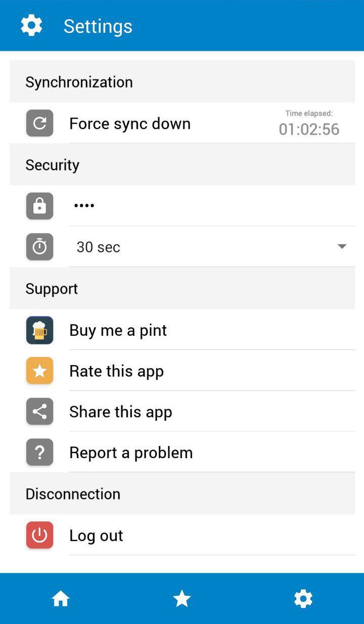Click the gear icon in header

click(31, 25)
